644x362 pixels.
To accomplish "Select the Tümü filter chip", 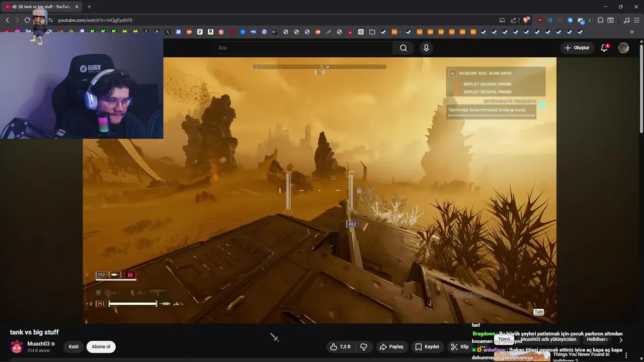I will pos(504,339).
